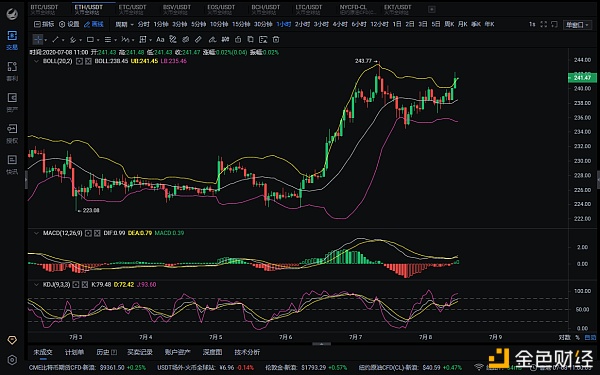Open rectangle tool dropdown arrow
The width and height of the screenshot is (600, 375).
coord(98,40)
